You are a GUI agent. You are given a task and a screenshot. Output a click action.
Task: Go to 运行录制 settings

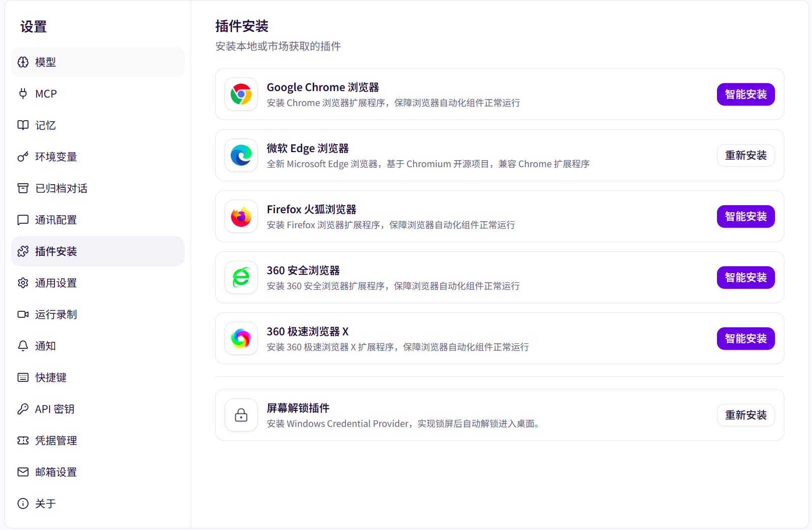coord(98,314)
